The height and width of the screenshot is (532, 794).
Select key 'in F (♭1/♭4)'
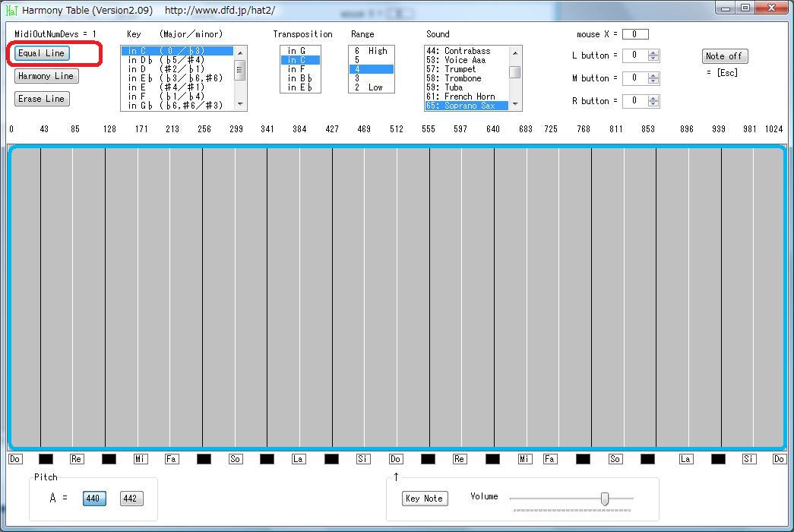click(x=177, y=97)
